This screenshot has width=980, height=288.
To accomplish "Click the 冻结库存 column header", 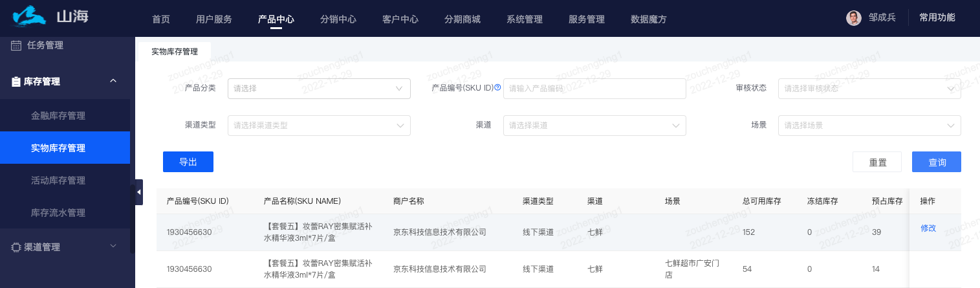I will pos(823,201).
